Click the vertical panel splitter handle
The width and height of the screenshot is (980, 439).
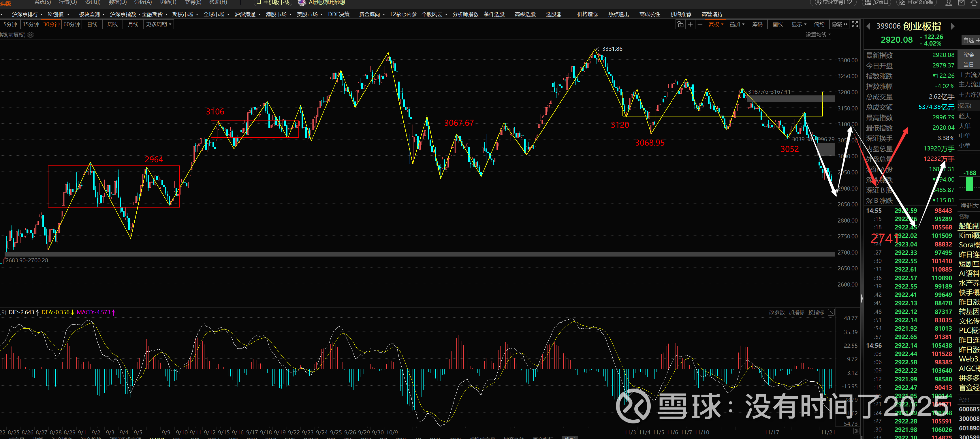[862, 299]
